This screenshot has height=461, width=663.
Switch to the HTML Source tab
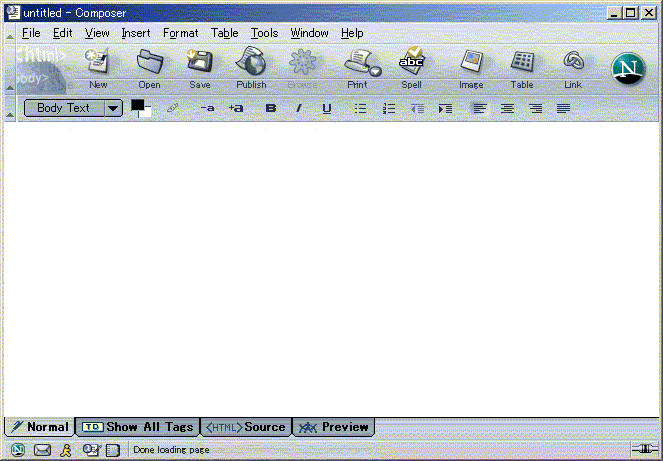click(x=246, y=427)
